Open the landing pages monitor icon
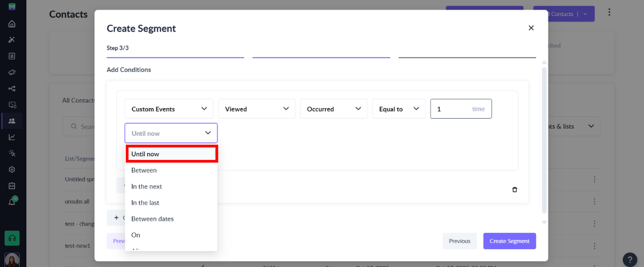Screen dimensions: 644x267 point(12,105)
